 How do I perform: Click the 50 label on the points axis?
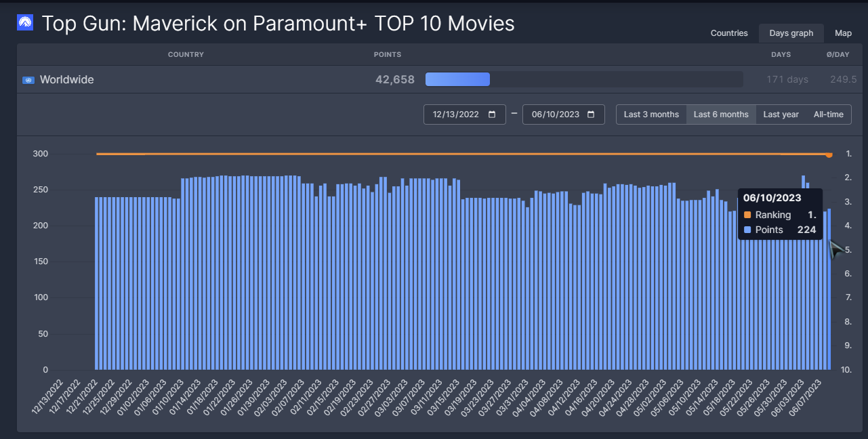pyautogui.click(x=43, y=334)
